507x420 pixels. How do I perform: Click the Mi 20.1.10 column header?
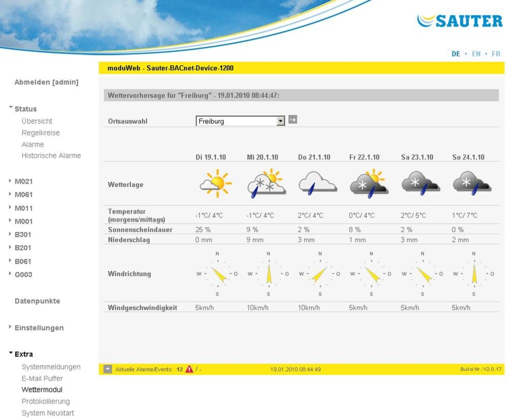[262, 157]
